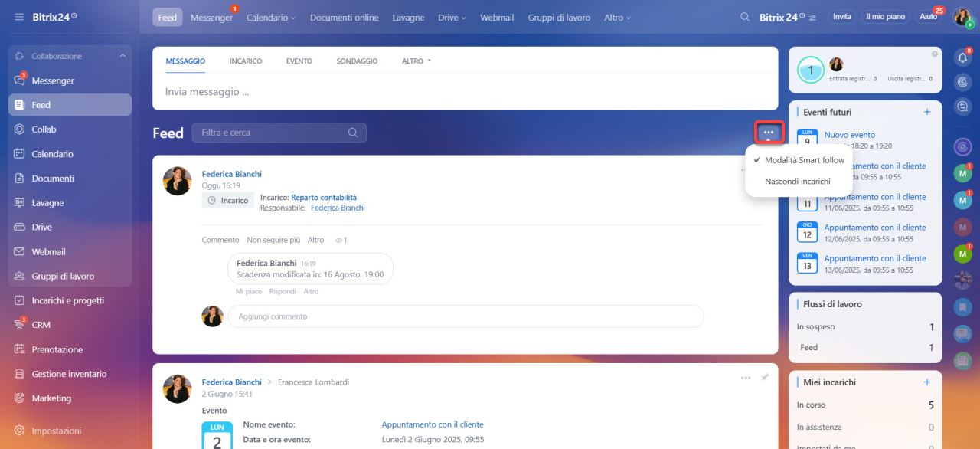Click the user avatar in the top right corner
Viewport: 980px width, 449px height.
[x=962, y=17]
